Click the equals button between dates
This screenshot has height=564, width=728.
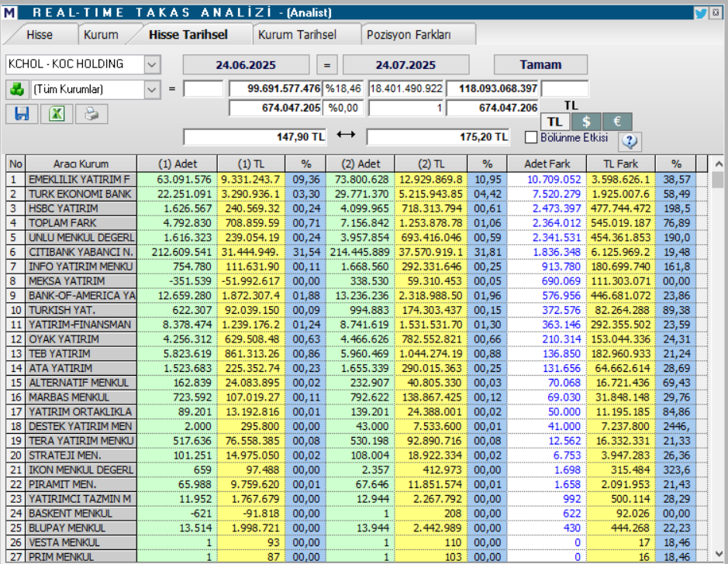pyautogui.click(x=327, y=64)
